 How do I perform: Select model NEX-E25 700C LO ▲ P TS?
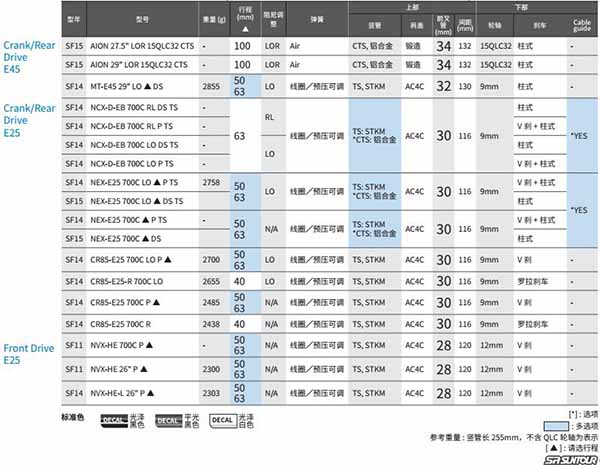(134, 183)
